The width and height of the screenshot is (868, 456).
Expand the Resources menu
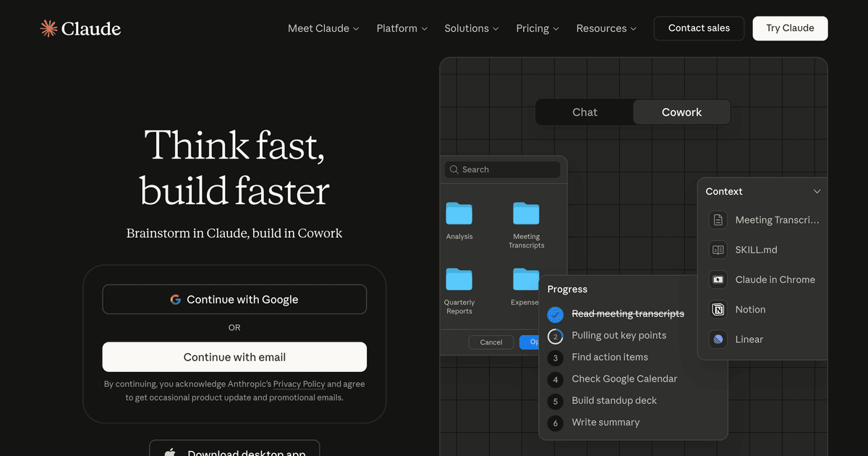tap(606, 28)
